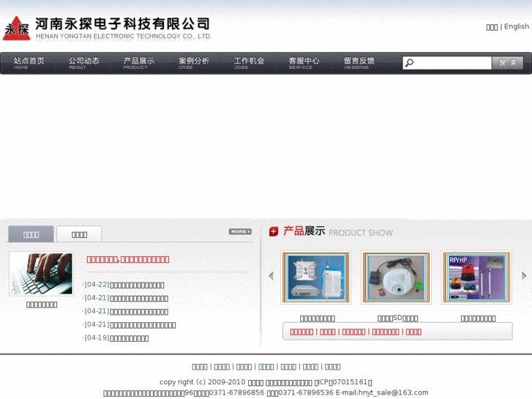
Task: Select the second white news tab
Action: pyautogui.click(x=79, y=234)
